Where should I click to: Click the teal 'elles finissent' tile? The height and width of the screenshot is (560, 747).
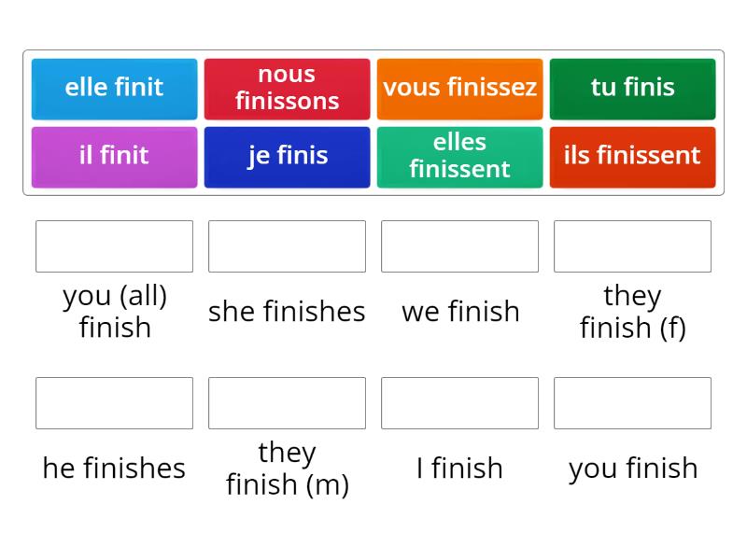click(459, 157)
